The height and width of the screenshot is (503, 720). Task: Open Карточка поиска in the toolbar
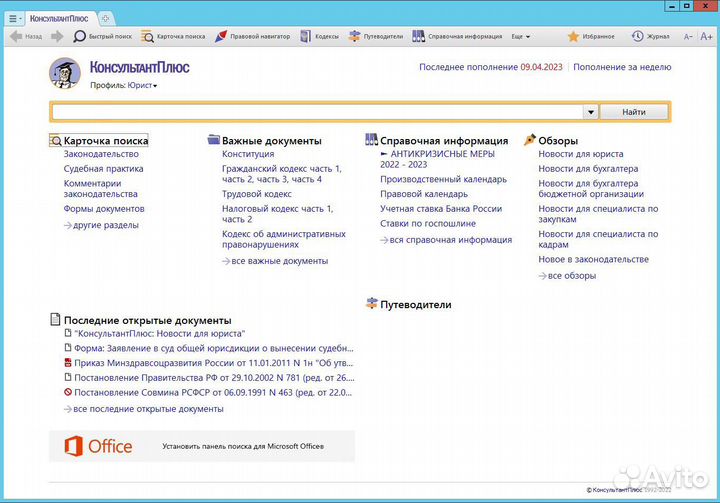click(x=173, y=36)
